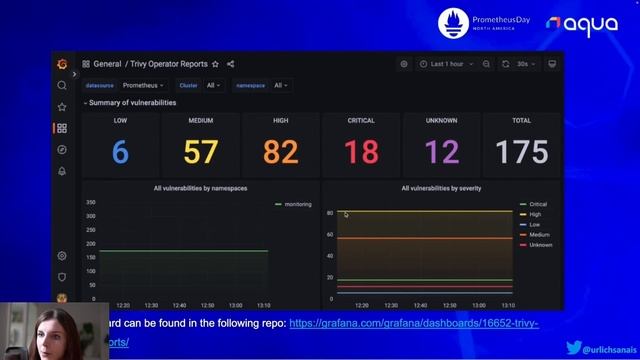640x360 pixels.
Task: Open the Cluster All dropdown
Action: pyautogui.click(x=213, y=85)
